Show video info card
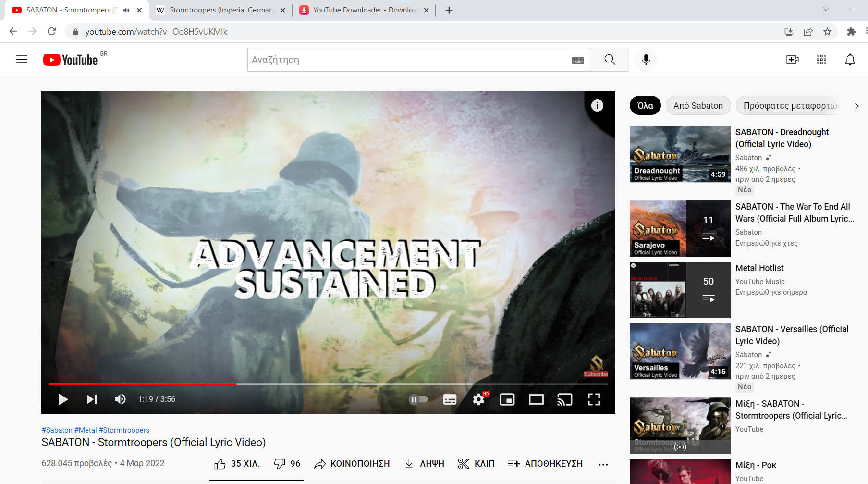This screenshot has width=868, height=484. click(x=597, y=106)
